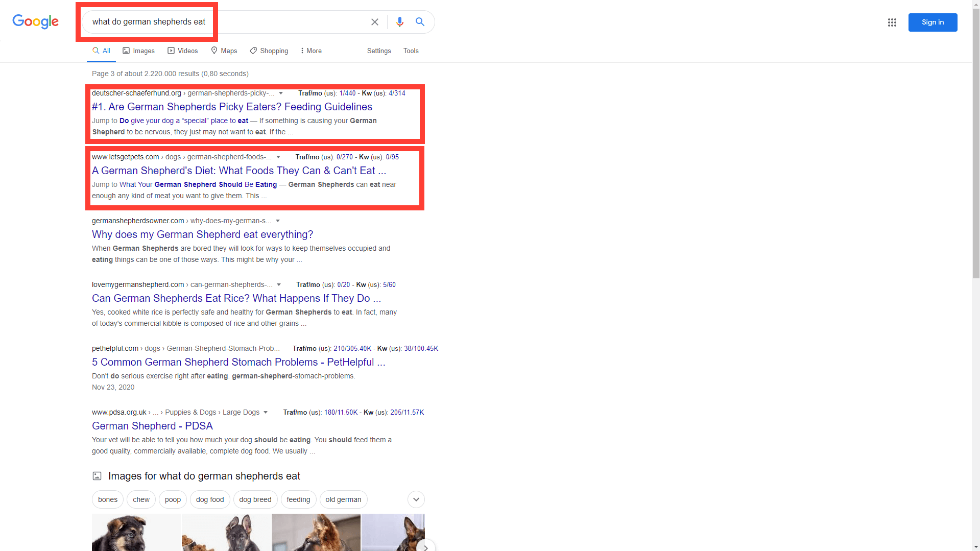The image size is (980, 551).
Task: Open the Google logo homepage link
Action: coord(35,21)
